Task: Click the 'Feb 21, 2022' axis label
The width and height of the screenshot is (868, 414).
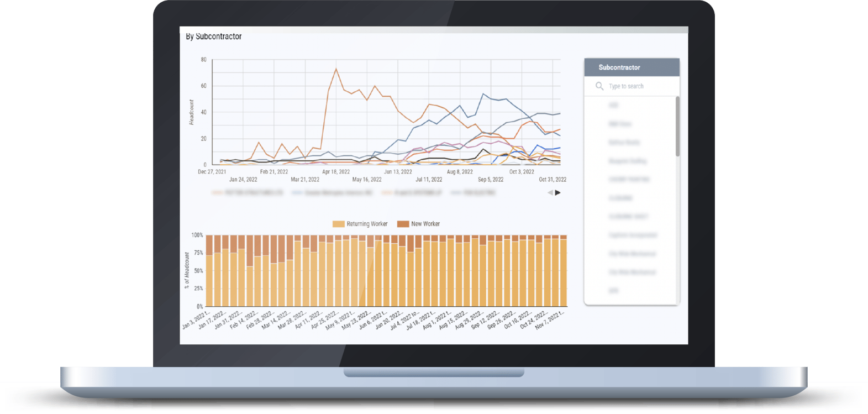Action: 274,172
